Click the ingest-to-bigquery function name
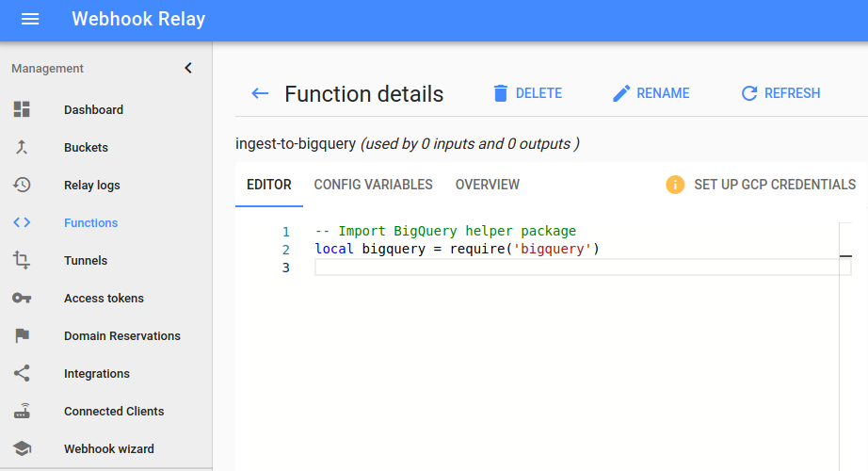Viewport: 868px width, 471px height. [296, 143]
